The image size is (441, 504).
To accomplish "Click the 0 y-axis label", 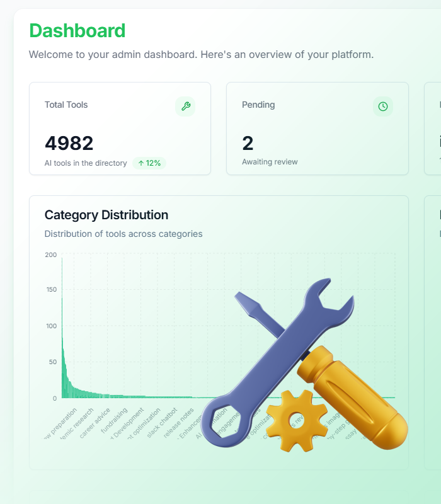I will [x=55, y=399].
